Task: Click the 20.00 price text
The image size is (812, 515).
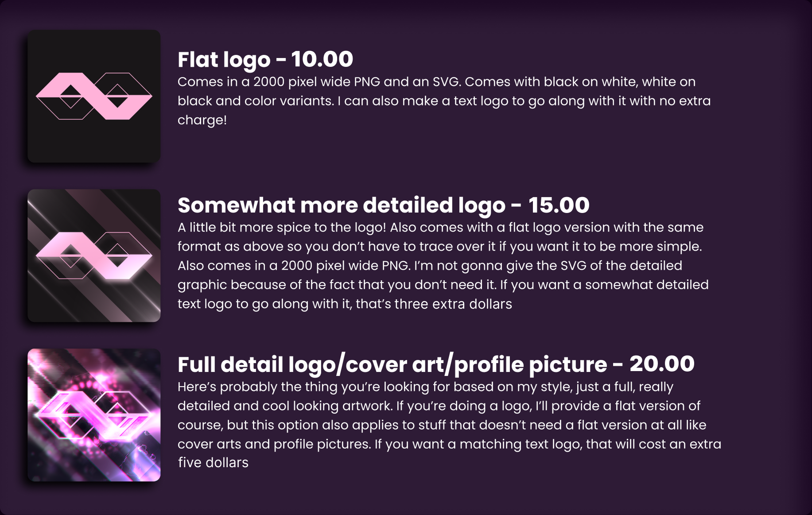Action: [662, 364]
